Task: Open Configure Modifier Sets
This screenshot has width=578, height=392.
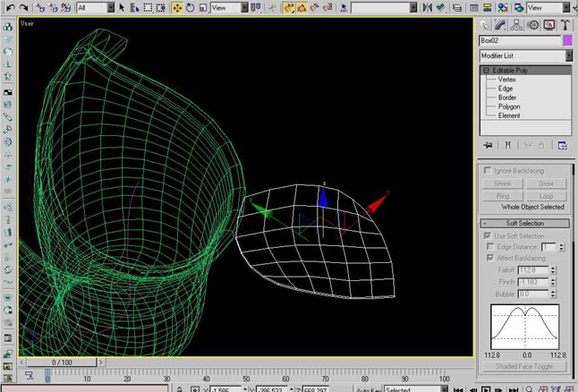Action: click(x=562, y=145)
